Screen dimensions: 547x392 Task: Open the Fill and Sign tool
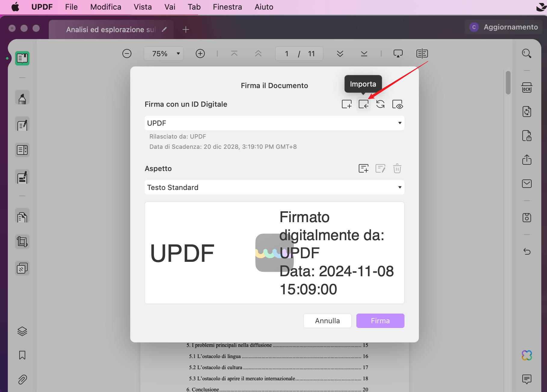click(22, 177)
